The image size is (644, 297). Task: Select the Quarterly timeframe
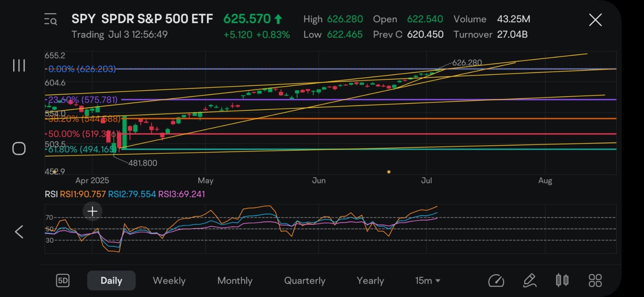[x=305, y=280]
